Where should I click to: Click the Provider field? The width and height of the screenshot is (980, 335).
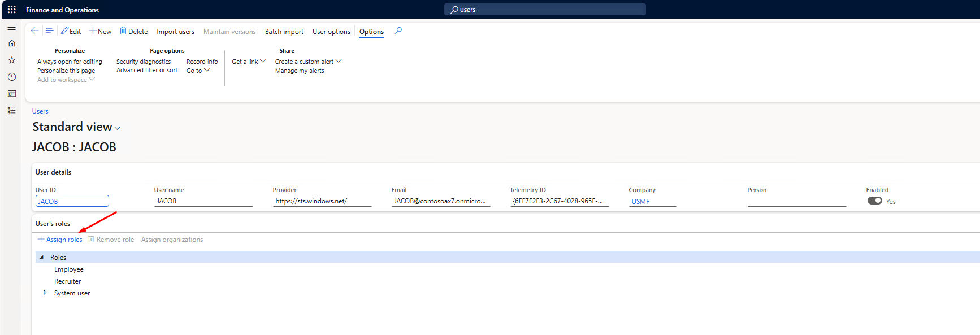(x=322, y=201)
